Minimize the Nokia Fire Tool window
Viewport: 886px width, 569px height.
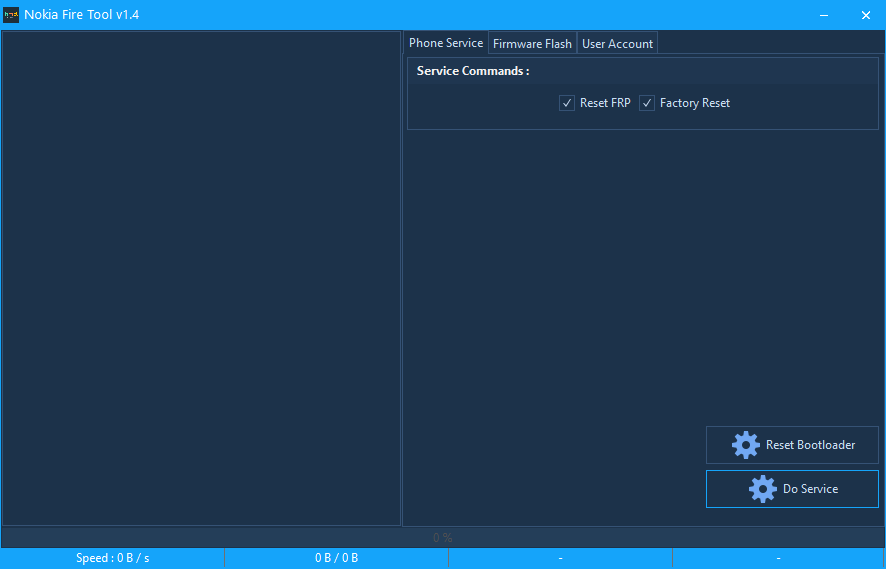[824, 15]
